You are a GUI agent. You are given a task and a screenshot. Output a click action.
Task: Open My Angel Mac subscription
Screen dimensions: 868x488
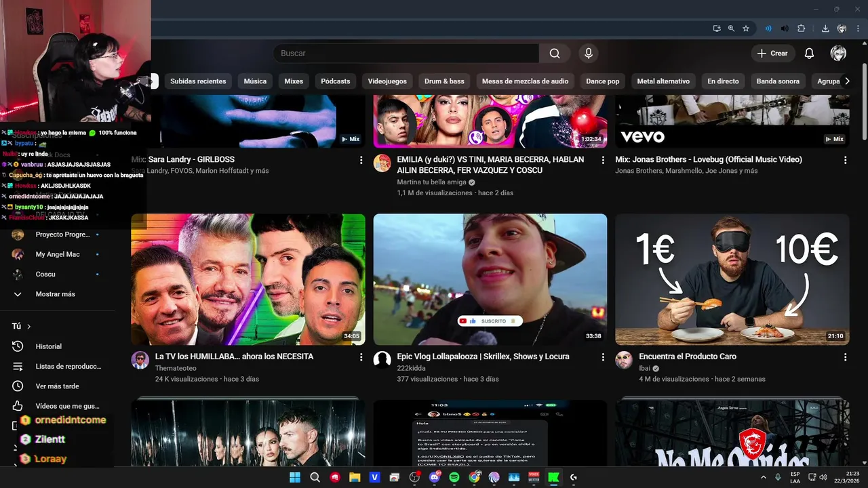(58, 254)
